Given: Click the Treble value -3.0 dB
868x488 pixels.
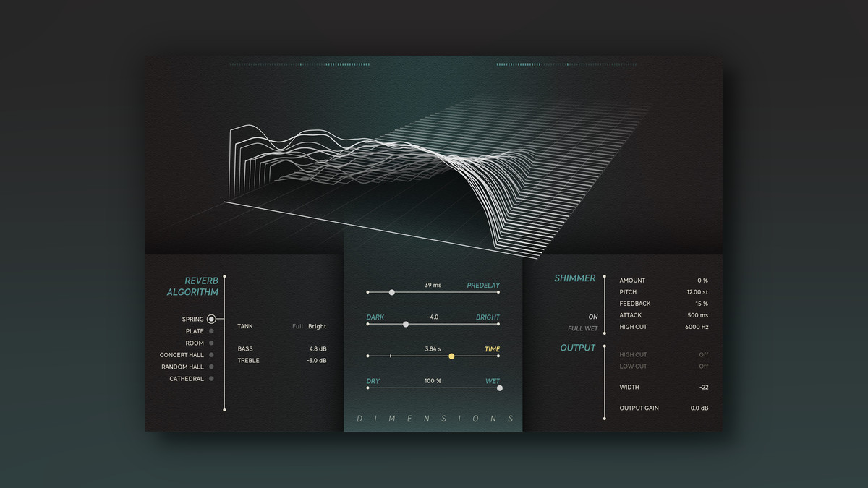Looking at the screenshot, I should pos(316,360).
